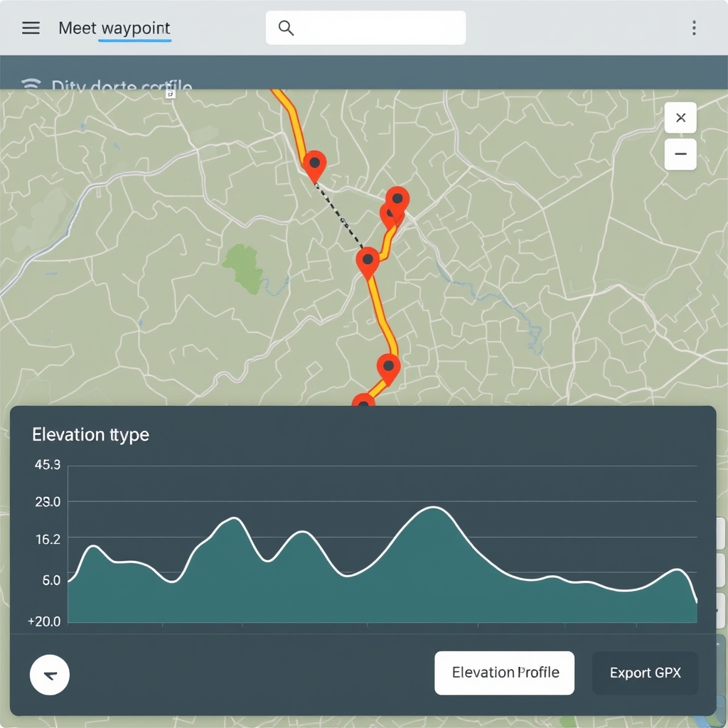The image size is (728, 728).
Task: Click the +20.0 axis label
Action: 44,621
